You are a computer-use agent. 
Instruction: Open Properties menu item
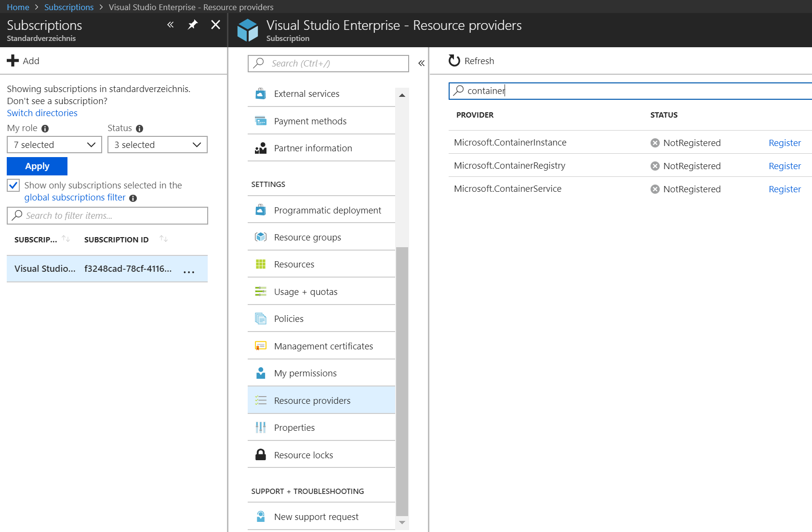click(x=321, y=427)
